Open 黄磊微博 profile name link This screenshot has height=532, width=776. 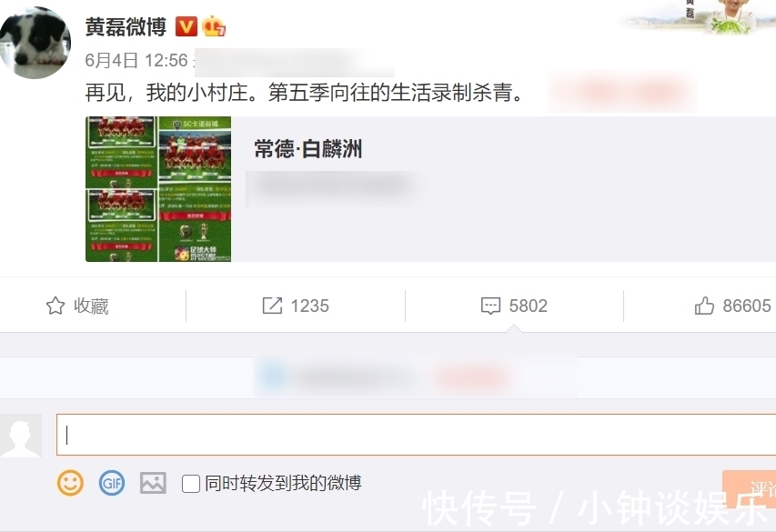click(126, 26)
